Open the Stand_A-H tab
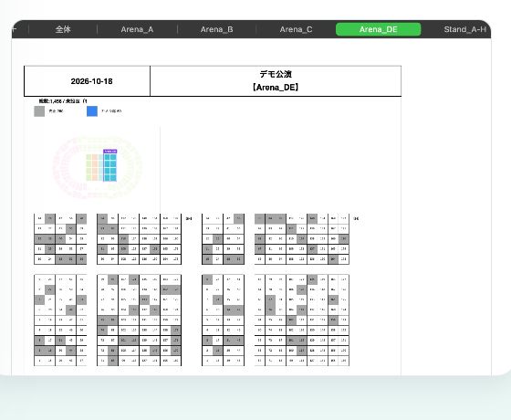The width and height of the screenshot is (511, 420). [x=464, y=29]
